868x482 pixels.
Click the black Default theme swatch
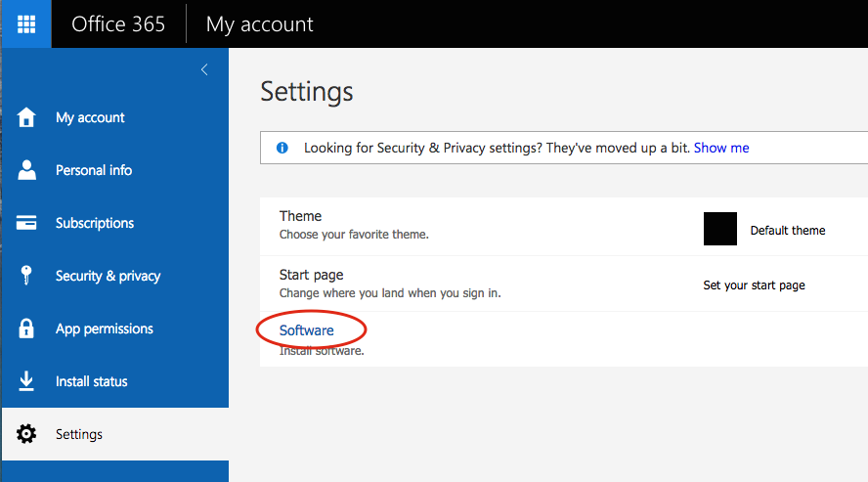point(719,229)
